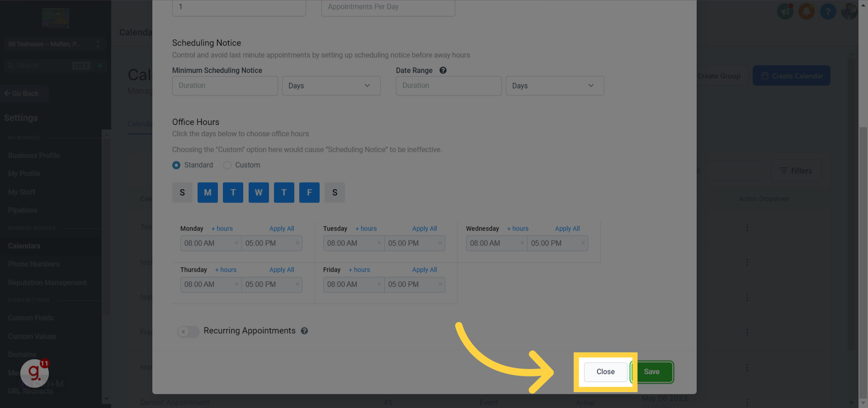Click the sidebar Search box

pyautogui.click(x=47, y=66)
